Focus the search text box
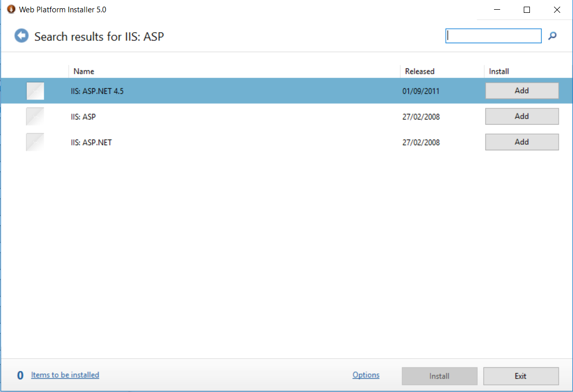Image resolution: width=573 pixels, height=392 pixels. 493,36
